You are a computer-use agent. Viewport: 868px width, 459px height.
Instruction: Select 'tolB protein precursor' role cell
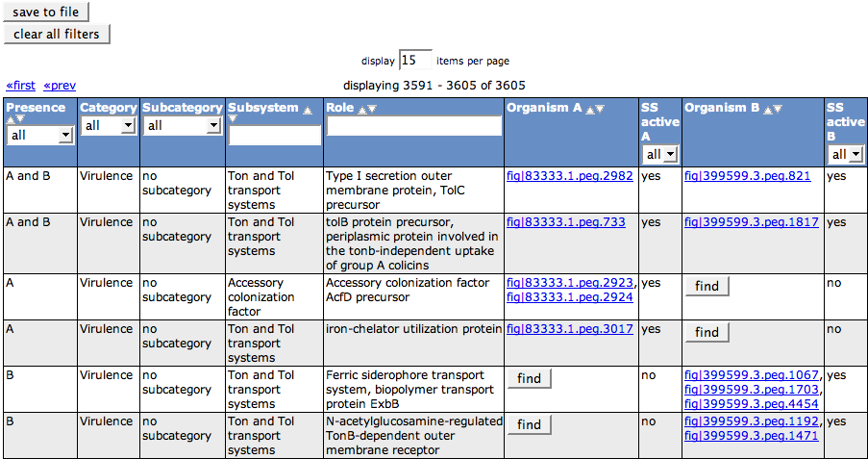[413, 243]
